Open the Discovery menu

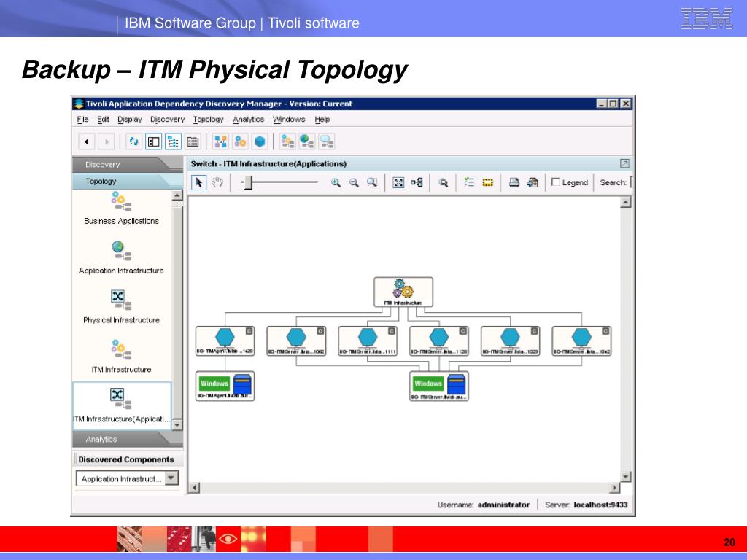click(167, 119)
